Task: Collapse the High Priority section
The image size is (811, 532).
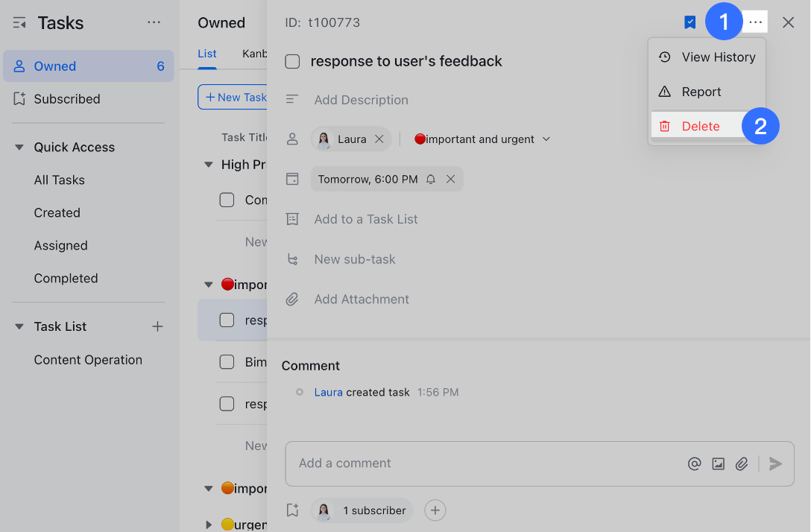Action: 208,165
